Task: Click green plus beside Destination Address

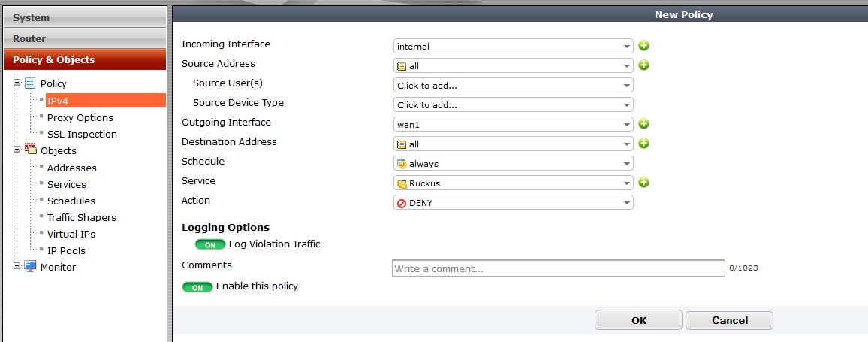Action: click(x=643, y=144)
